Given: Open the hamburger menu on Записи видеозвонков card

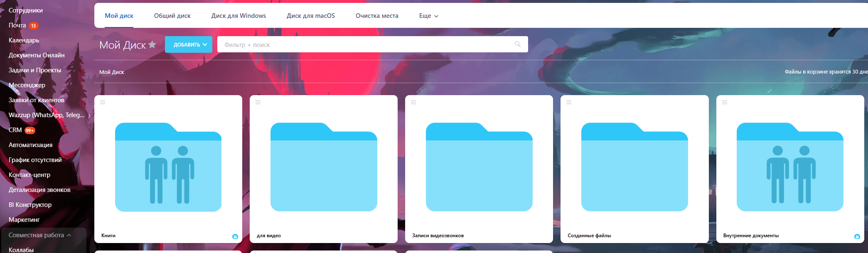Looking at the screenshot, I should tap(413, 102).
